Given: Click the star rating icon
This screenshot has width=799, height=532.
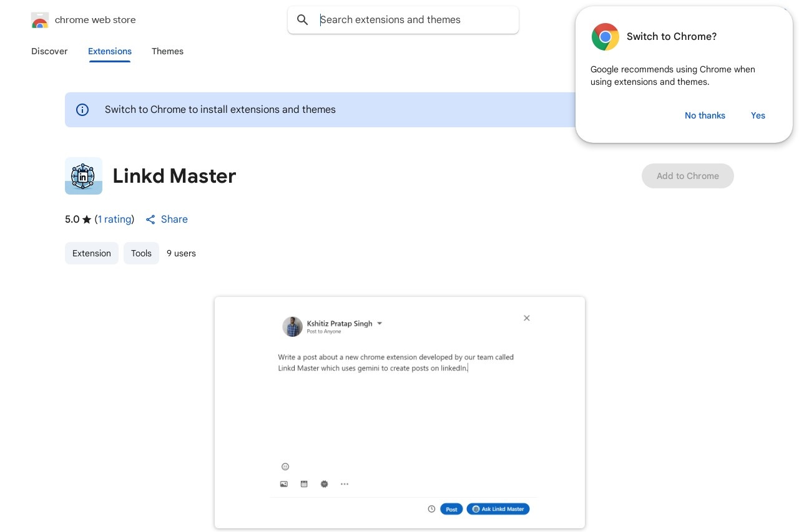Looking at the screenshot, I should point(87,220).
